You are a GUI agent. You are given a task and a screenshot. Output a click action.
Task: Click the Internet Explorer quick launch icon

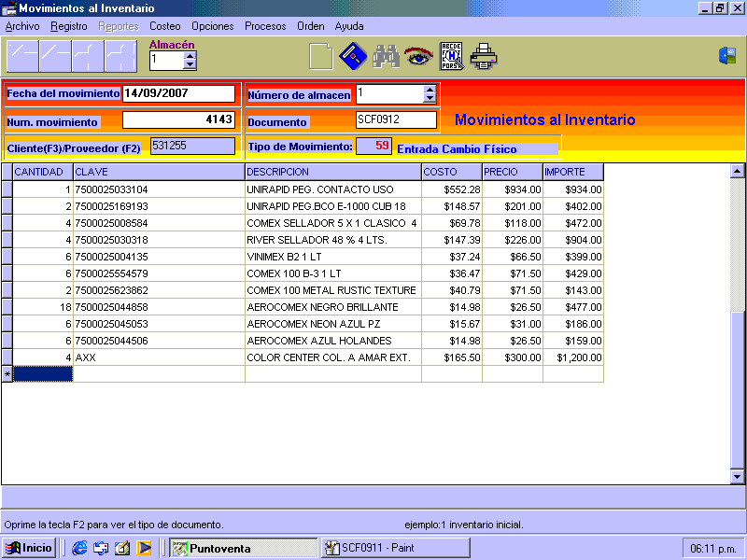pos(79,548)
